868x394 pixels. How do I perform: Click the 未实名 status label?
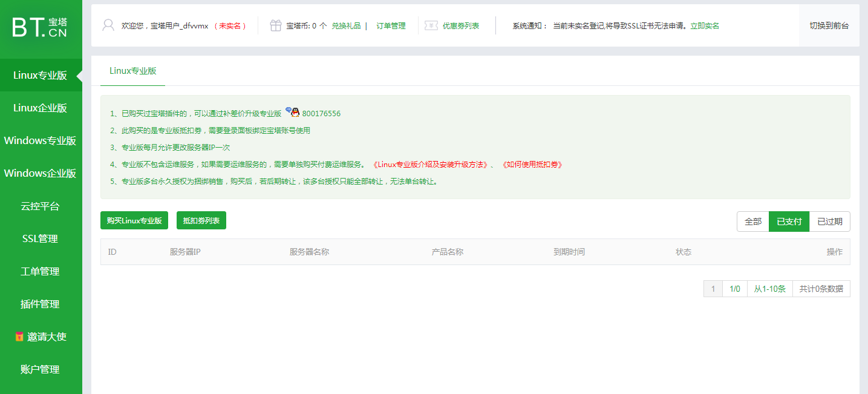[x=230, y=26]
